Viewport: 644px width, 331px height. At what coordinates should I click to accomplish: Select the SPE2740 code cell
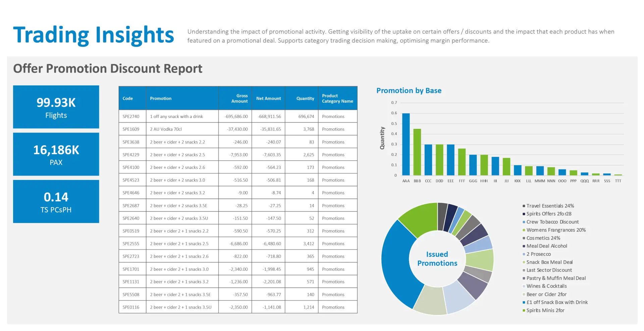pos(131,116)
